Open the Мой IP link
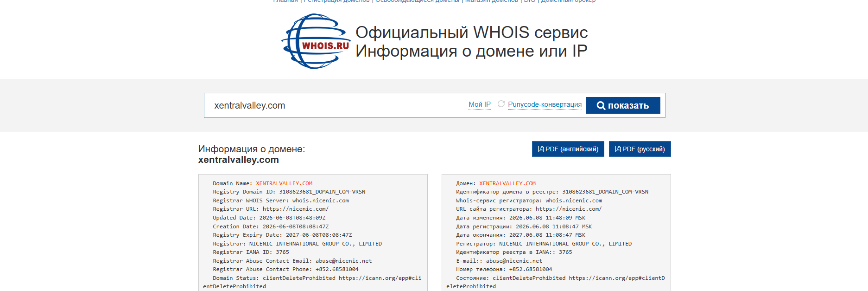 [480, 104]
